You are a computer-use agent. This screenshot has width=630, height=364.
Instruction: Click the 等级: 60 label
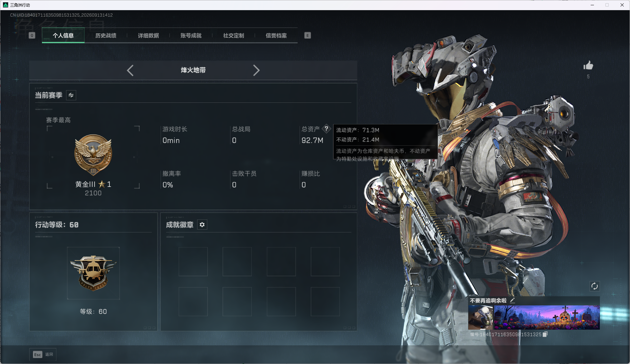point(93,312)
